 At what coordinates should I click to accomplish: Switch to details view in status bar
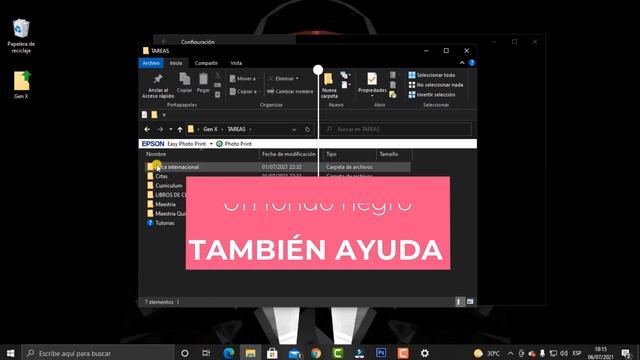pos(459,302)
